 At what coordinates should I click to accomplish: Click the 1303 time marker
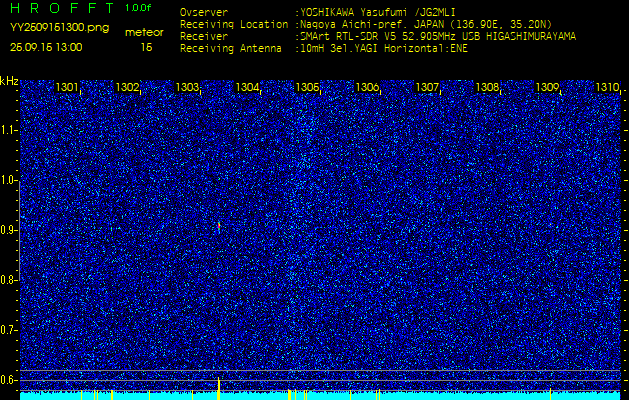click(187, 87)
